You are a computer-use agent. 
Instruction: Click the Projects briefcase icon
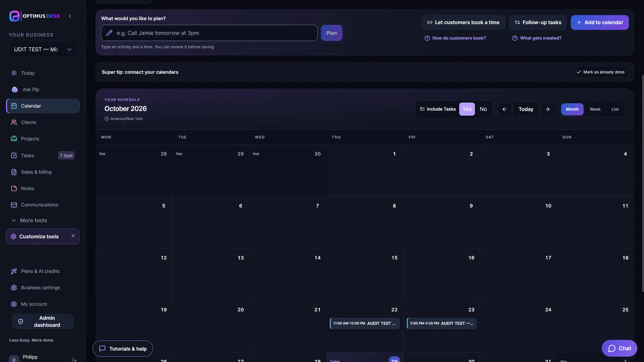click(x=14, y=139)
